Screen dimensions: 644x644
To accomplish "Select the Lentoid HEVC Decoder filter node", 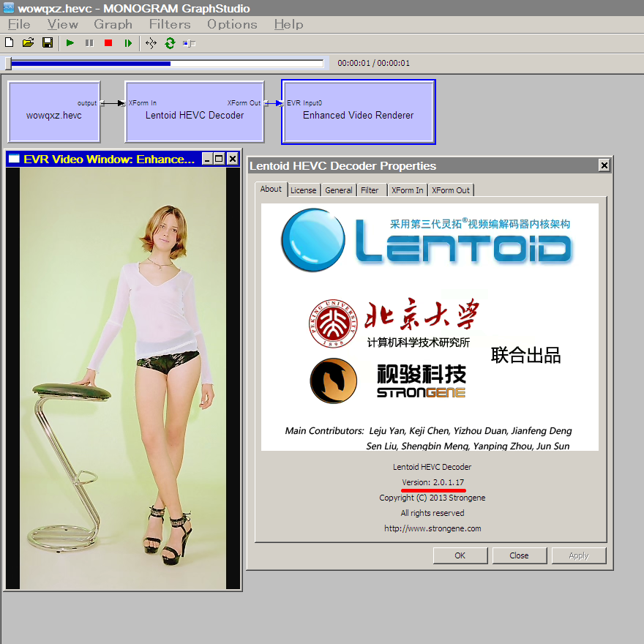I will point(195,112).
